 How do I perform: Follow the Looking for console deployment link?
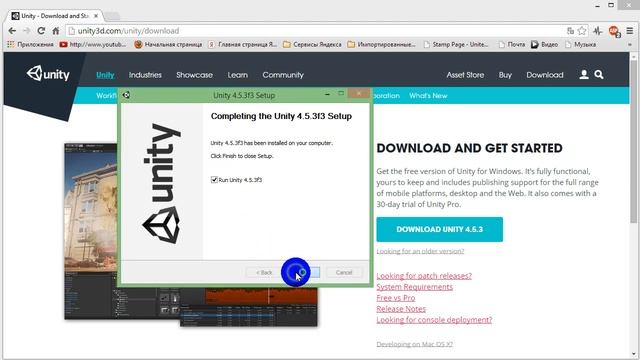click(434, 320)
